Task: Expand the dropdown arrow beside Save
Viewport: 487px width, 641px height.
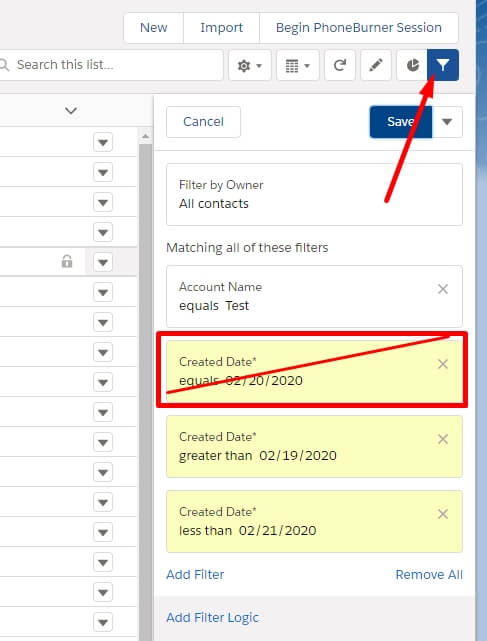Action: [x=447, y=122]
